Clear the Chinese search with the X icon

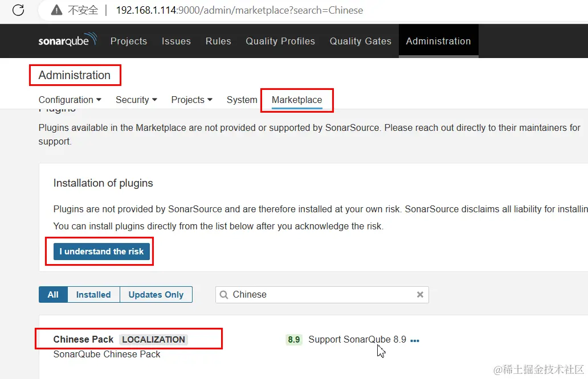pos(420,295)
